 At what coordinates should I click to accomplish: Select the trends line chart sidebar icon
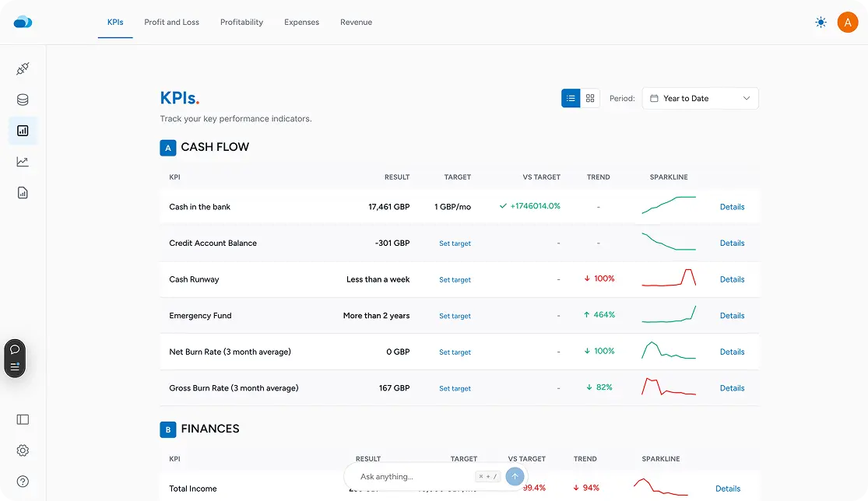(x=22, y=161)
